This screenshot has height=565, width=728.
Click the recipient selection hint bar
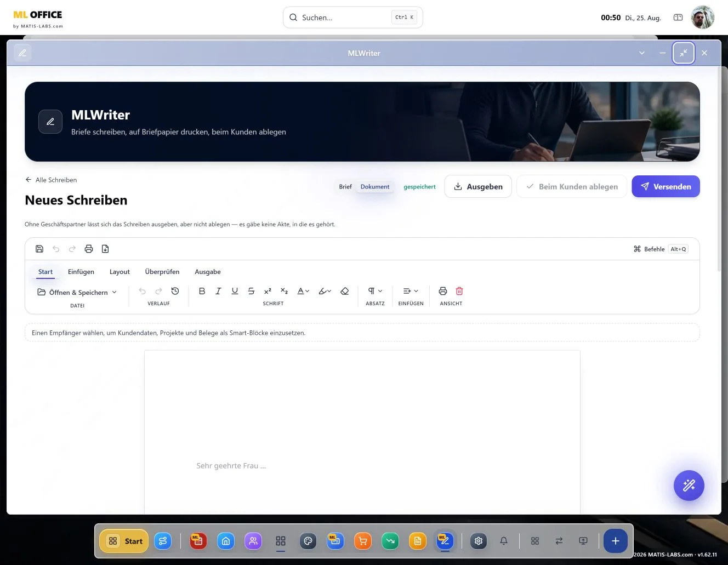362,333
